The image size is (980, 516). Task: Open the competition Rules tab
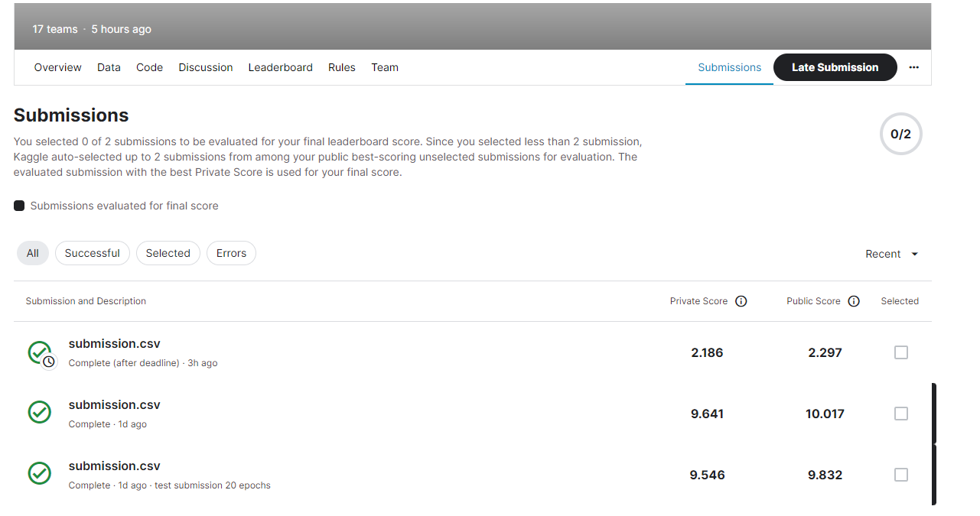pyautogui.click(x=341, y=67)
